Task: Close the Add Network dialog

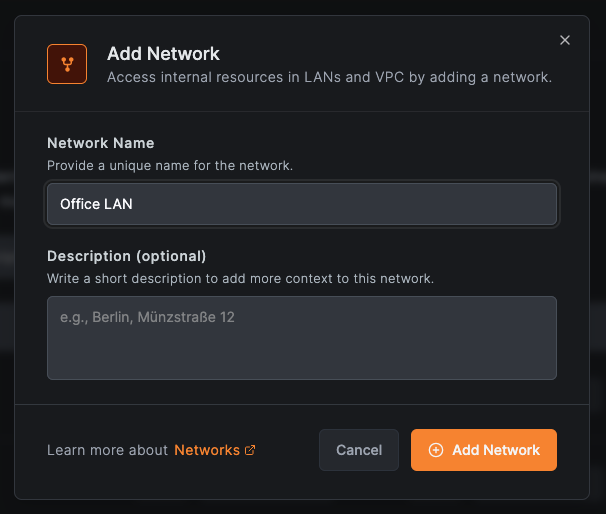Action: 565,40
